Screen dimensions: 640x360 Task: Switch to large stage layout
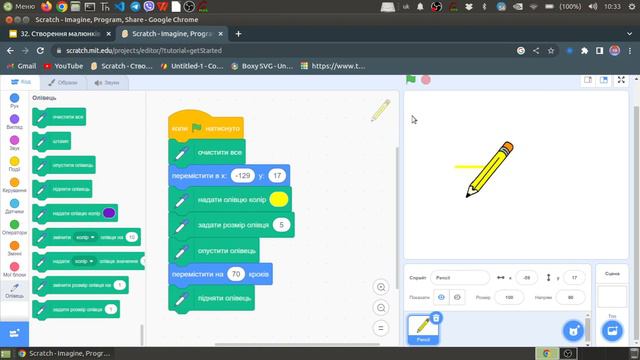(x=604, y=80)
